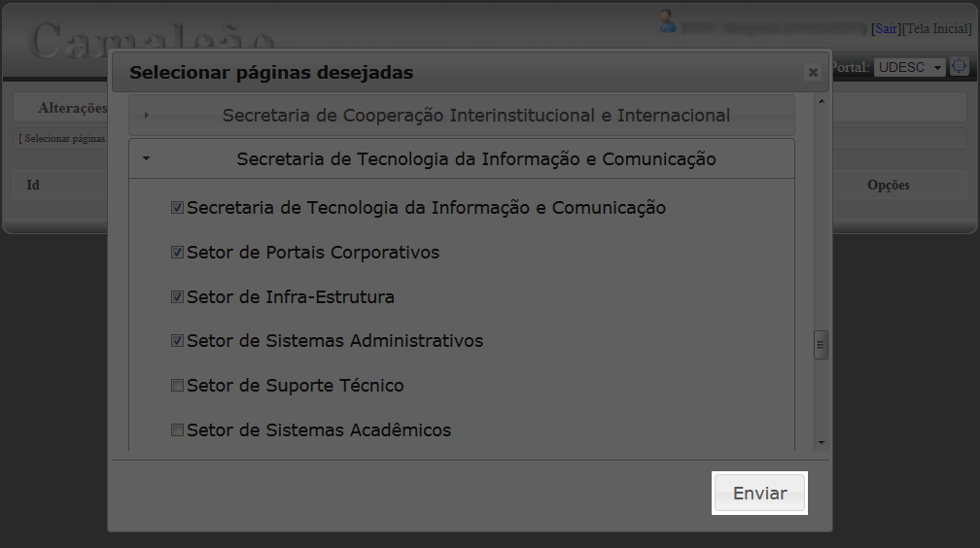The height and width of the screenshot is (548, 980).
Task: Open the Alterações tab
Action: 72,108
